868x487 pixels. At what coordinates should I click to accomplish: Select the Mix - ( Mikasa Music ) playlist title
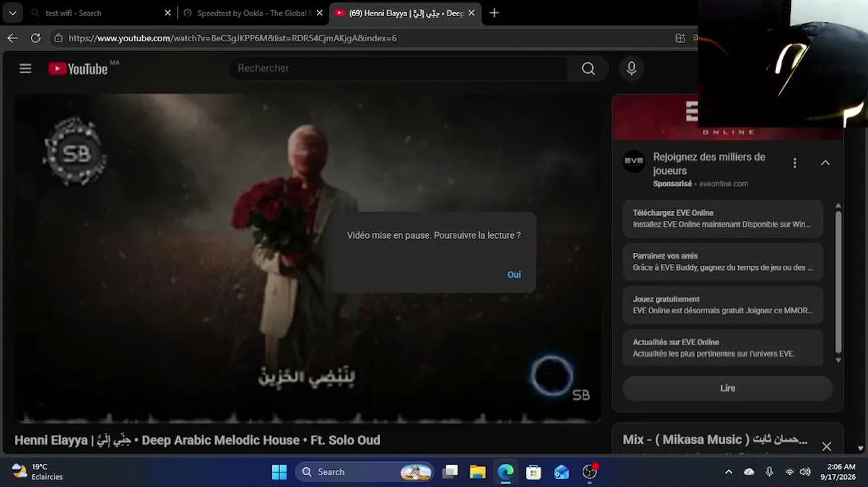715,440
